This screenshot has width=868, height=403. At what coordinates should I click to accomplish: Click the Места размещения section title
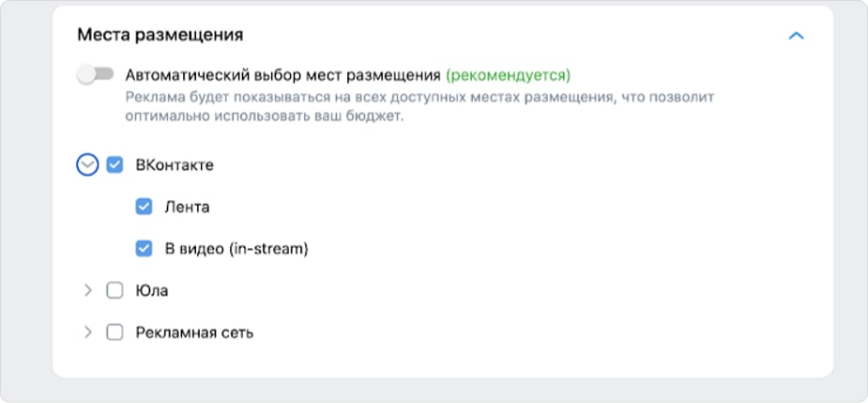[x=160, y=36]
